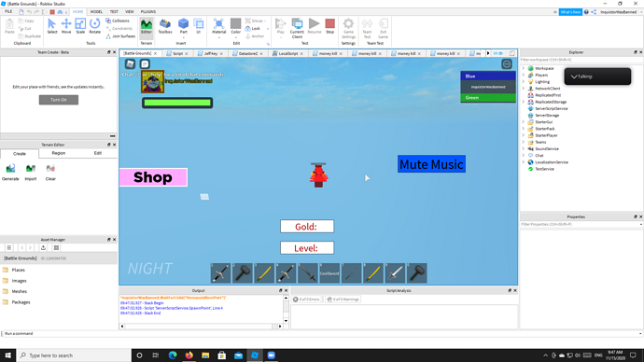Click the three-dots more icon in viewport
This screenshot has height=362, width=644.
coord(507,64)
